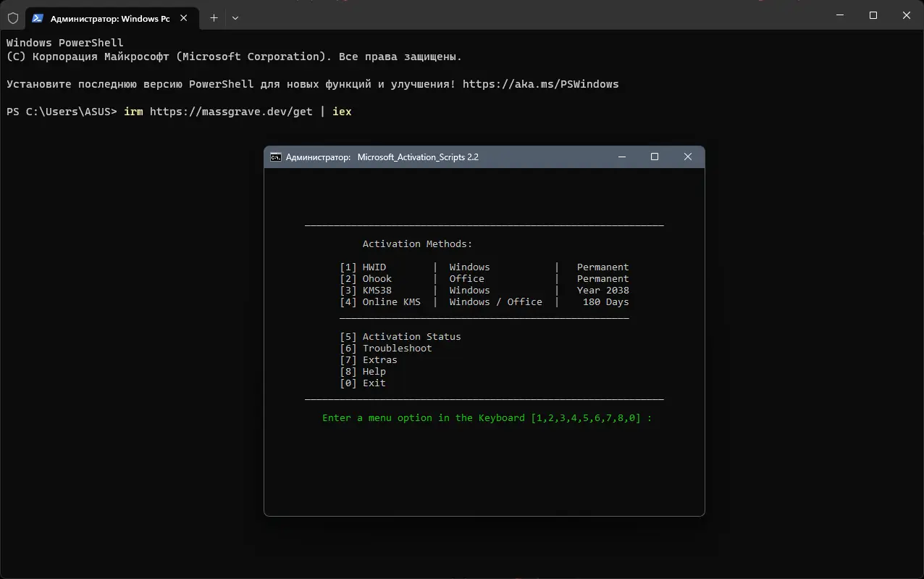Screen dimensions: 924x579
Task: Click the PowerShell icon on the tab
Action: point(38,18)
